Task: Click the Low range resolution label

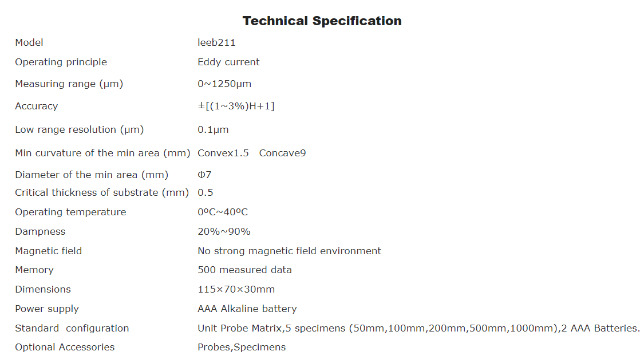Action: click(79, 129)
